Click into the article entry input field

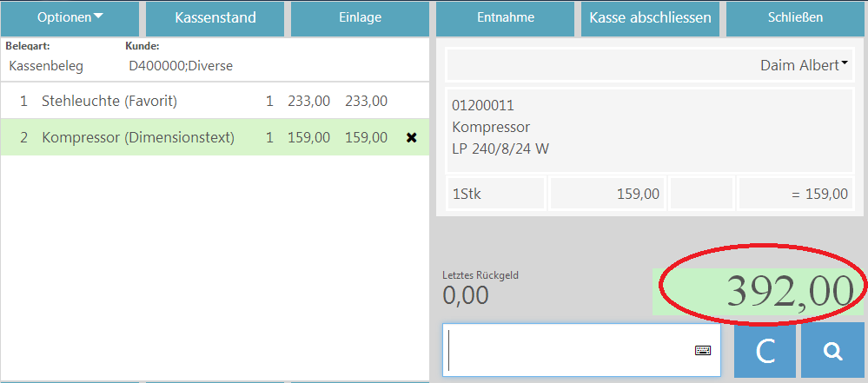pos(569,350)
